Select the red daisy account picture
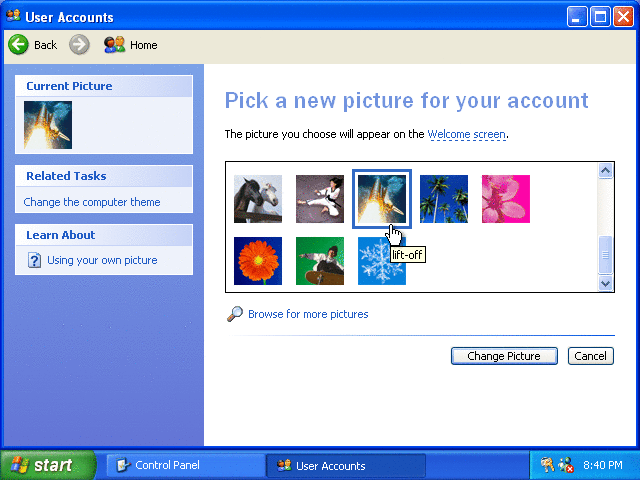The width and height of the screenshot is (640, 480). pyautogui.click(x=258, y=261)
